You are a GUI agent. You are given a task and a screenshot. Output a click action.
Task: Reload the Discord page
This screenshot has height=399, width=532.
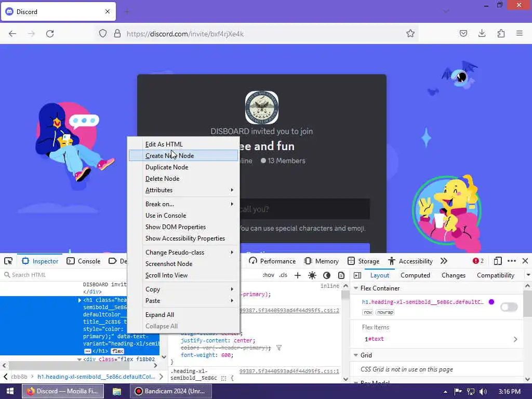(50, 34)
